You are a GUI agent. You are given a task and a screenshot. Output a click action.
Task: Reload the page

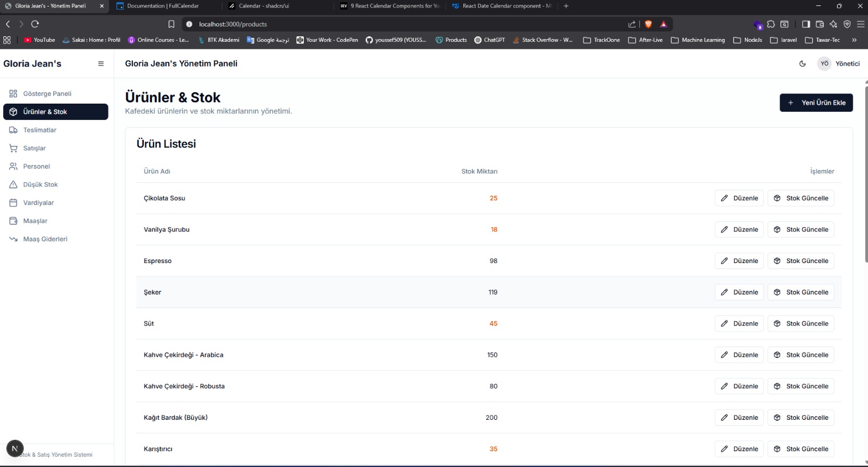click(35, 24)
